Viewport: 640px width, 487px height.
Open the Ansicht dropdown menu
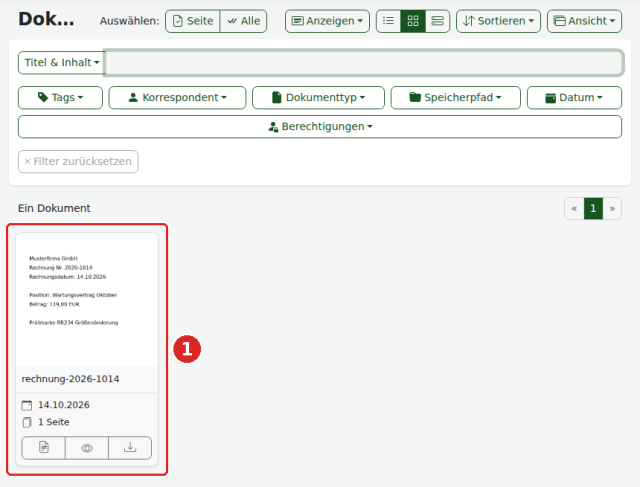[584, 21]
